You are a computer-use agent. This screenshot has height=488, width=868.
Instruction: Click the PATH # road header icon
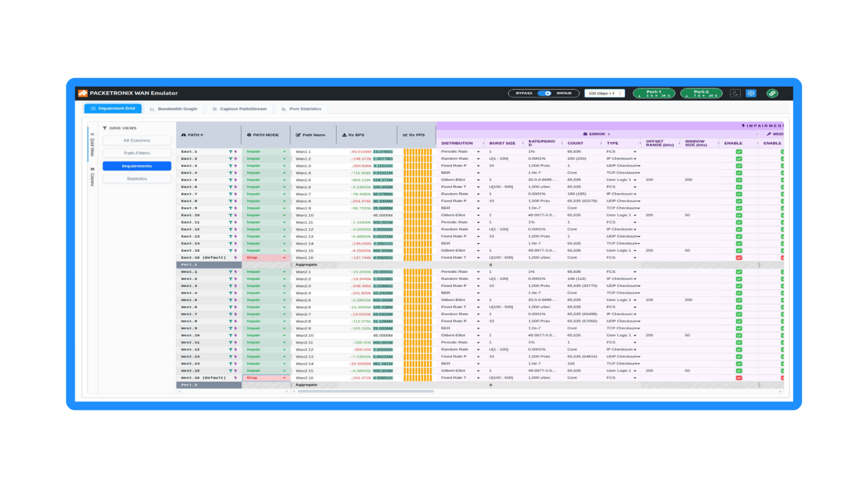(x=184, y=135)
